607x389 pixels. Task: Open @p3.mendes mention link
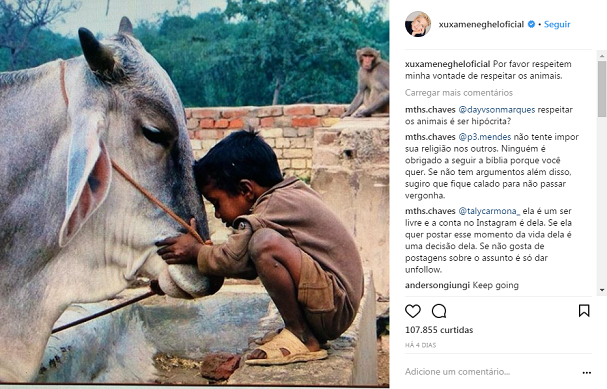point(485,137)
